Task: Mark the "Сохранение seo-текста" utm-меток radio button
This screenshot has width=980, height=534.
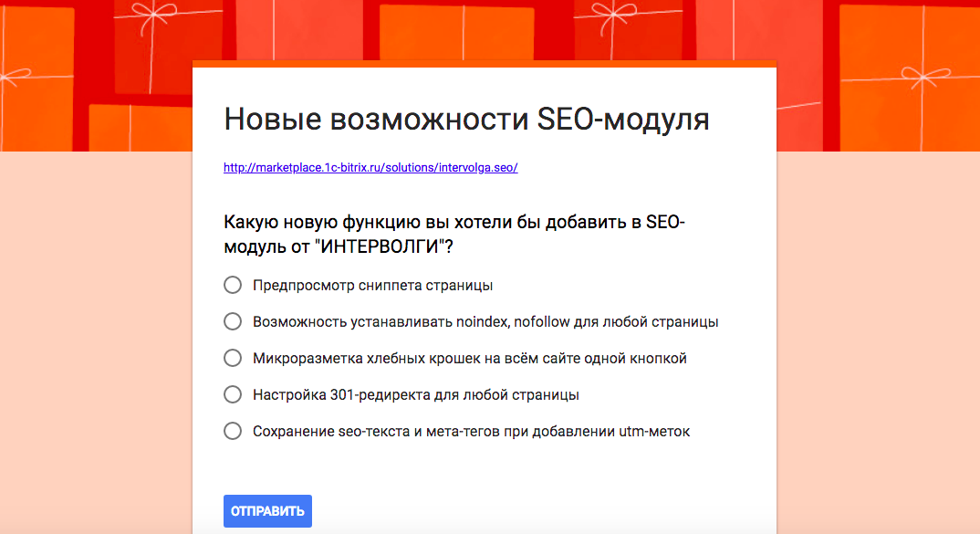Action: (x=233, y=431)
